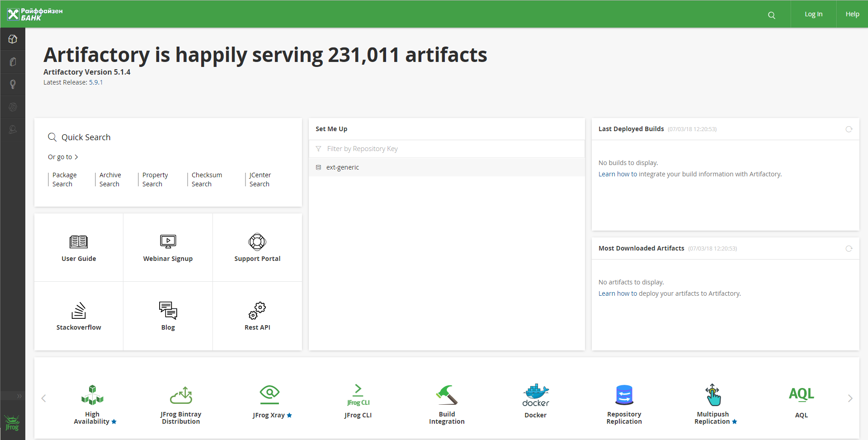The height and width of the screenshot is (440, 868).
Task: Open Repository Replication icon
Action: (x=624, y=395)
